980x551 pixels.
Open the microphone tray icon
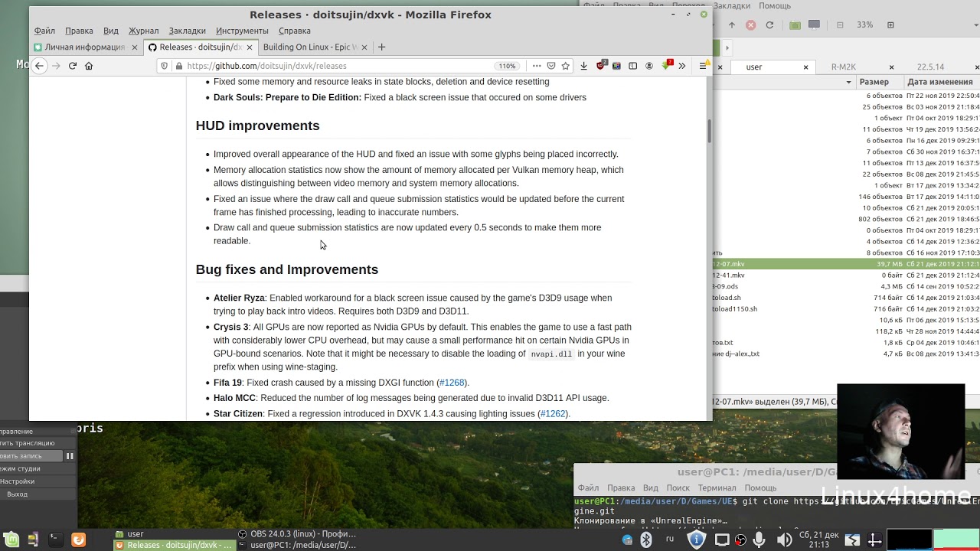tap(759, 540)
